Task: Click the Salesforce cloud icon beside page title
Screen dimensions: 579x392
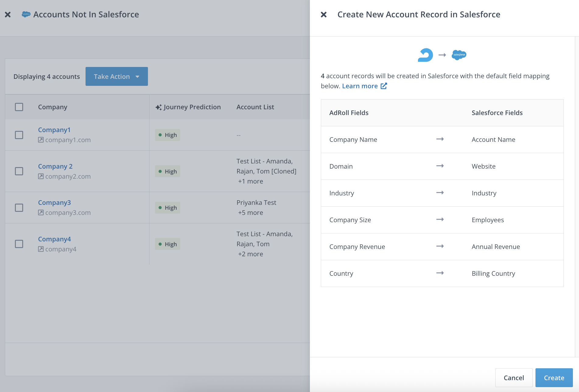Action: (x=26, y=14)
